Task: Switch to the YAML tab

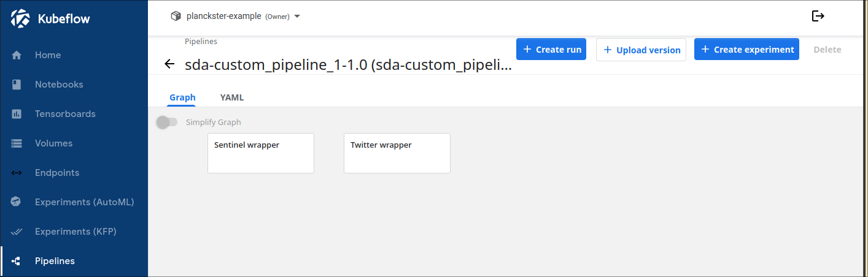Action: pyautogui.click(x=232, y=97)
